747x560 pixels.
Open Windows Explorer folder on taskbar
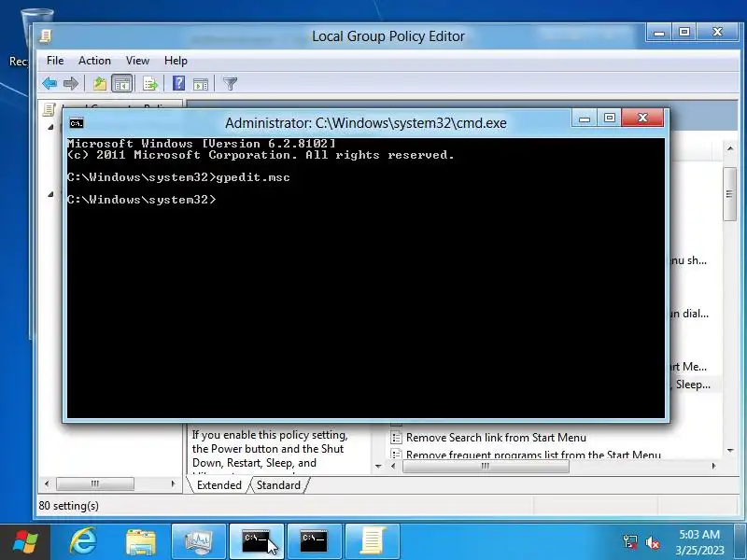click(x=141, y=542)
